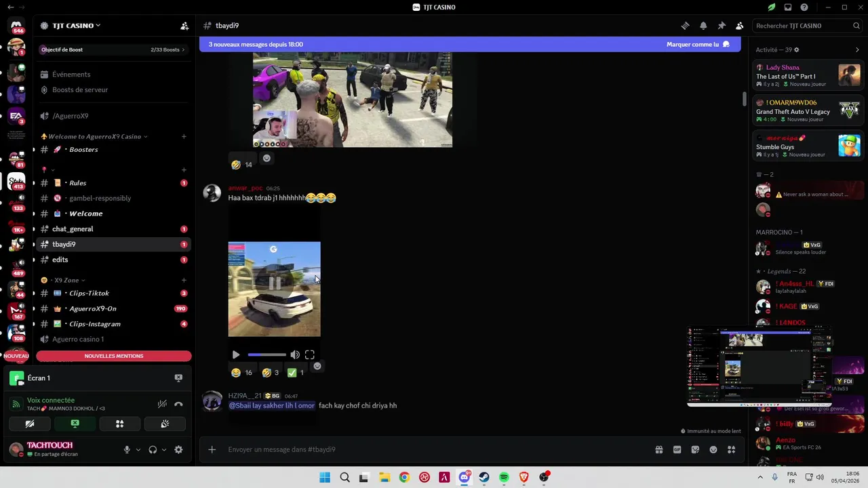Open the gift icon in message bar
This screenshot has width=868, height=488.
pyautogui.click(x=658, y=449)
